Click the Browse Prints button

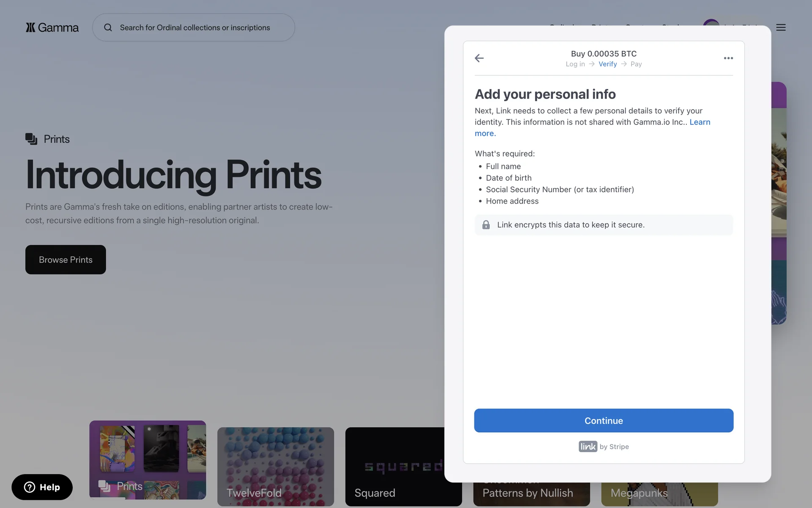point(66,260)
